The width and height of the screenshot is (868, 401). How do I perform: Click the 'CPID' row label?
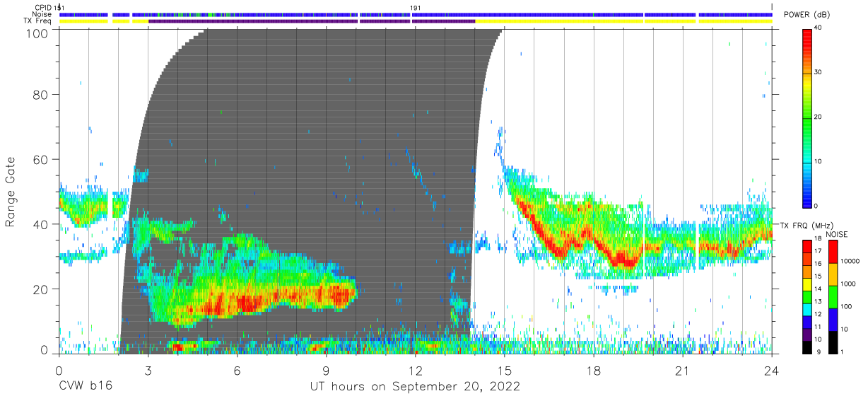[x=42, y=8]
